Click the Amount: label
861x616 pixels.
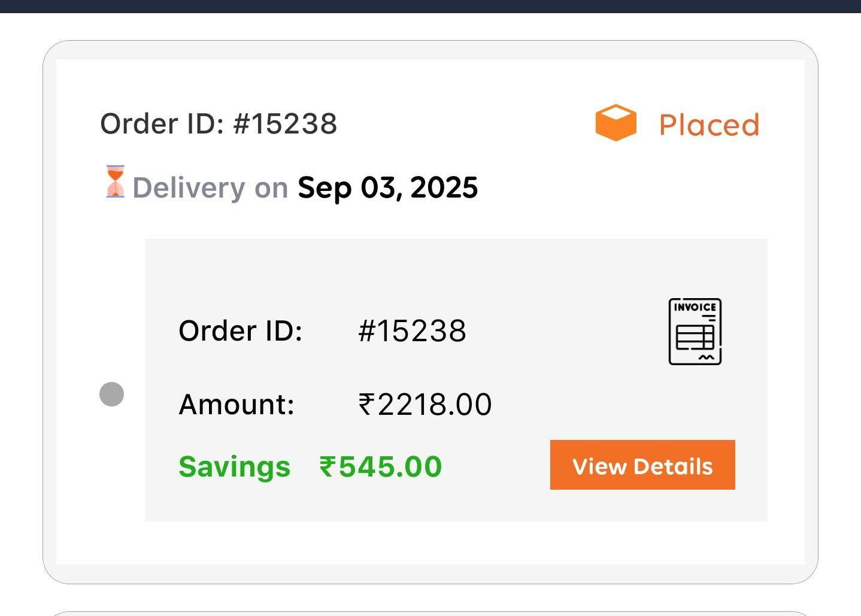237,404
